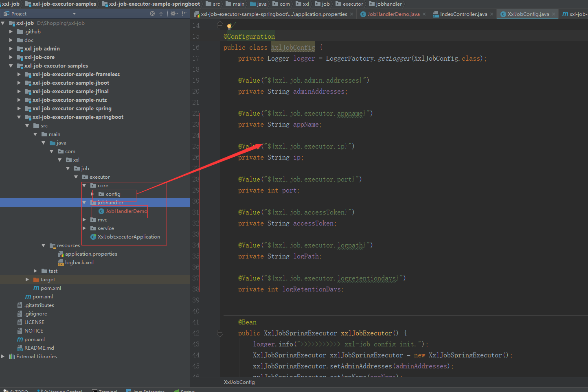This screenshot has width=588, height=392.
Task: Click the src breadcrumb in navigation bar
Action: [x=213, y=4]
